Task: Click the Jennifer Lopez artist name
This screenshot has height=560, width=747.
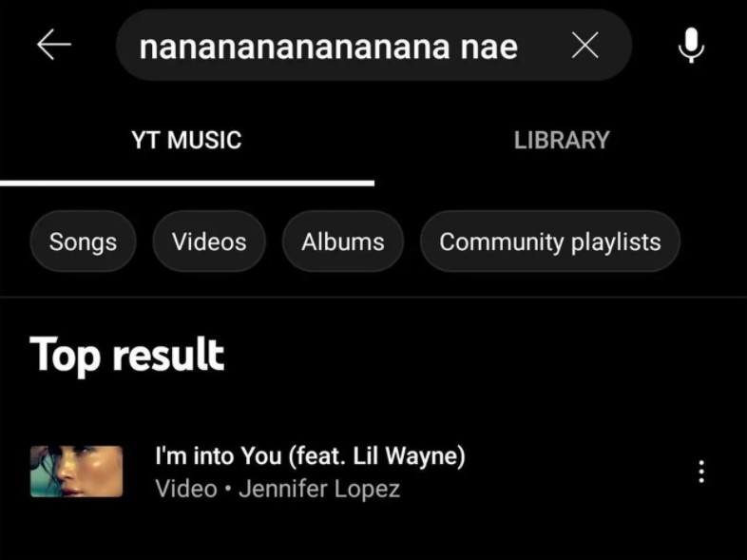Action: coord(319,489)
